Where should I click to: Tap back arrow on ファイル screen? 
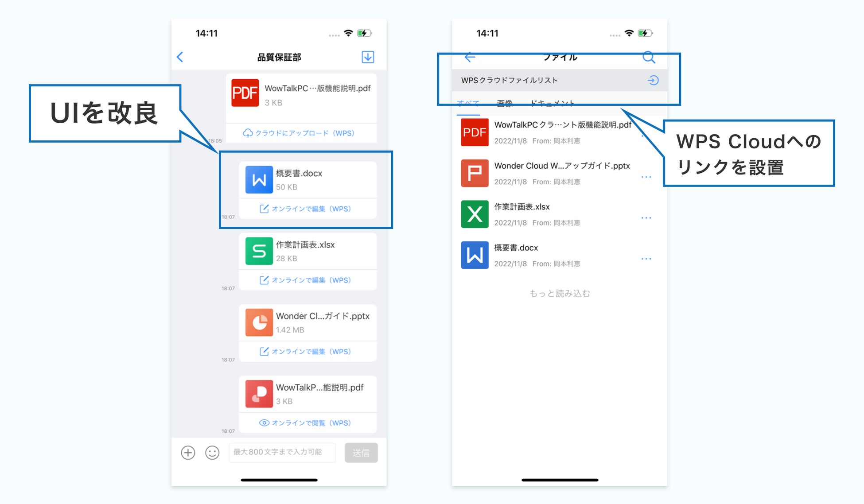470,57
